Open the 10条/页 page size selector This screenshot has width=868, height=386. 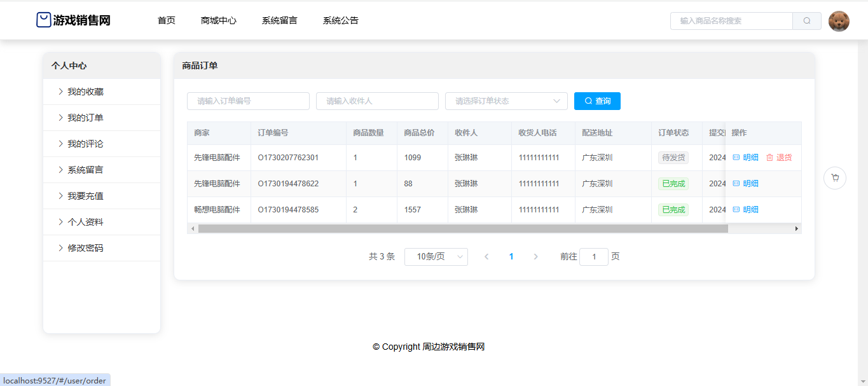(436, 257)
